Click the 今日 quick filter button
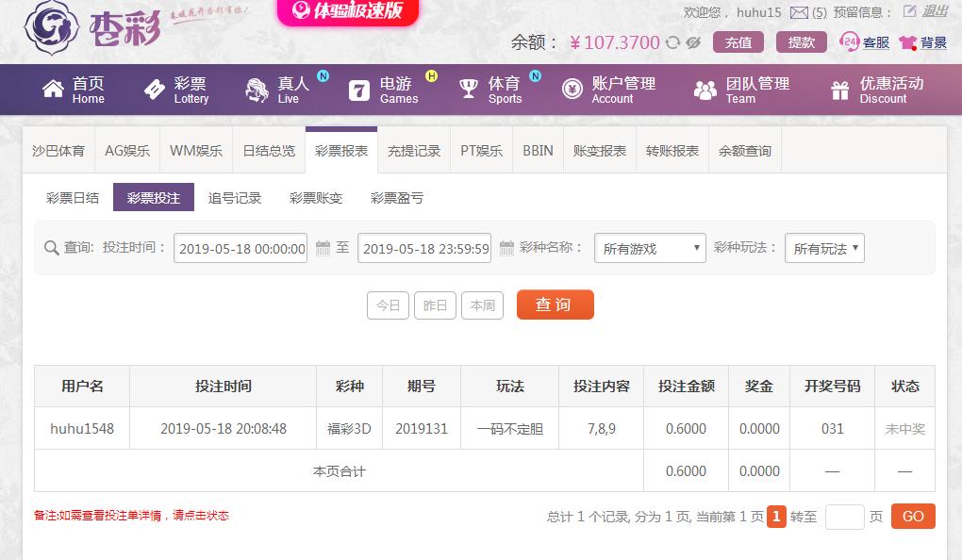This screenshot has height=560, width=962. [388, 305]
